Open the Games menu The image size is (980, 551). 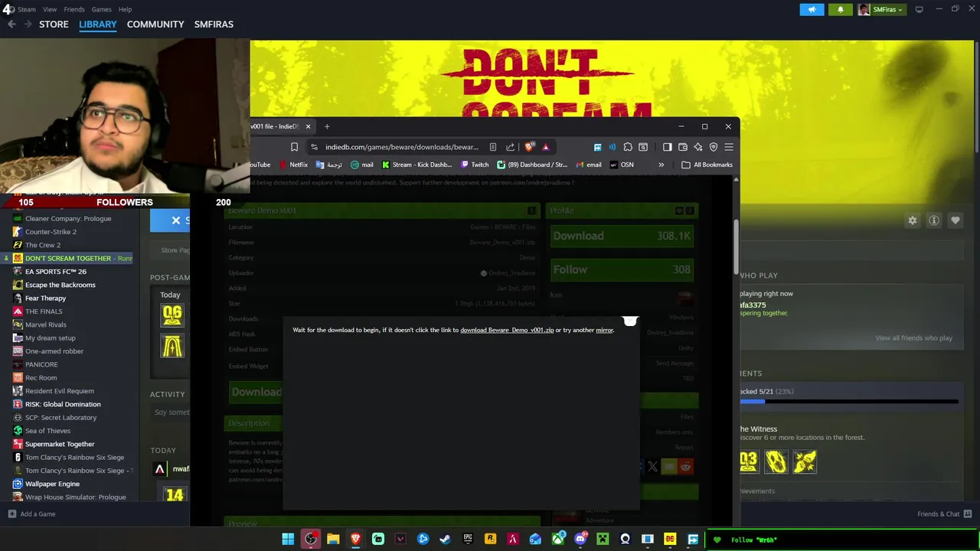[x=102, y=9]
